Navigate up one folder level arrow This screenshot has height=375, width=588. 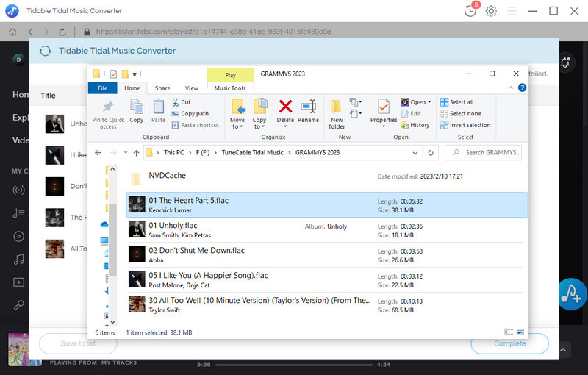[136, 153]
